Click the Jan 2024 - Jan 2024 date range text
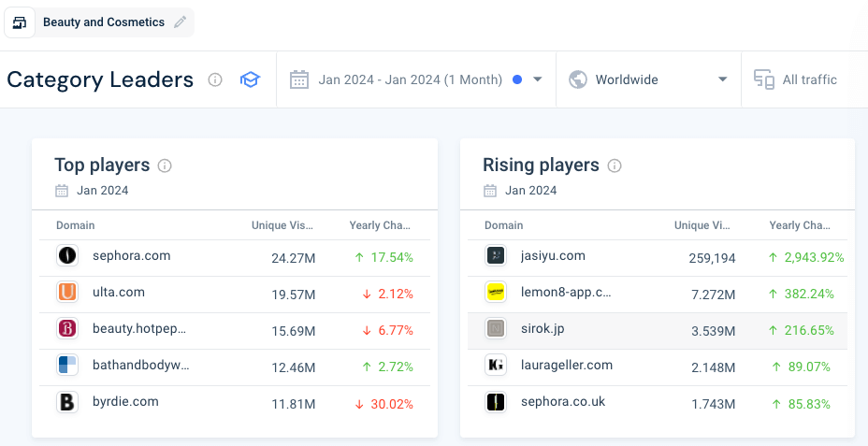 coord(411,79)
